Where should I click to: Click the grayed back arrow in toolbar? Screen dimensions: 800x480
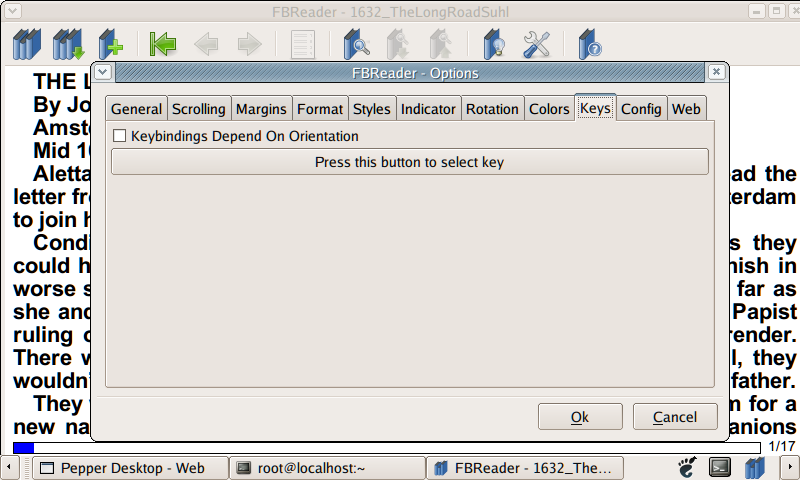click(x=206, y=44)
